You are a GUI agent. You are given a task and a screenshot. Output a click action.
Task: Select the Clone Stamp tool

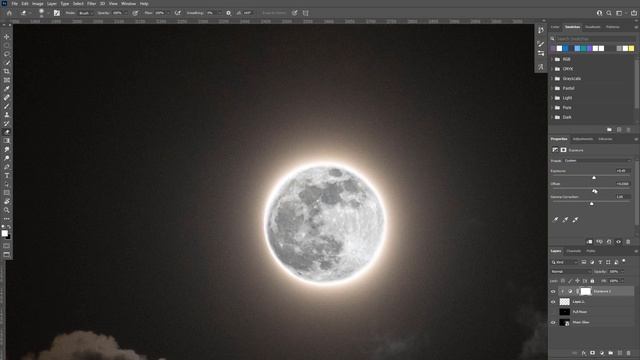pyautogui.click(x=7, y=115)
